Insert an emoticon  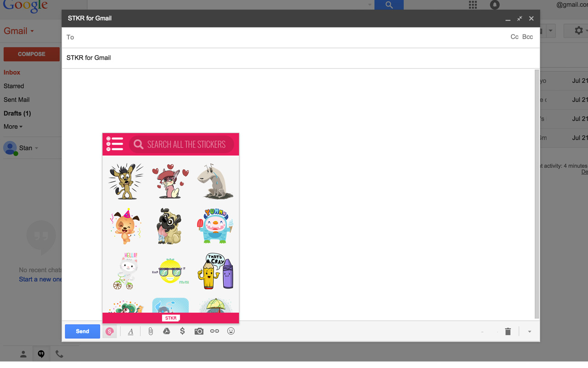pyautogui.click(x=231, y=331)
